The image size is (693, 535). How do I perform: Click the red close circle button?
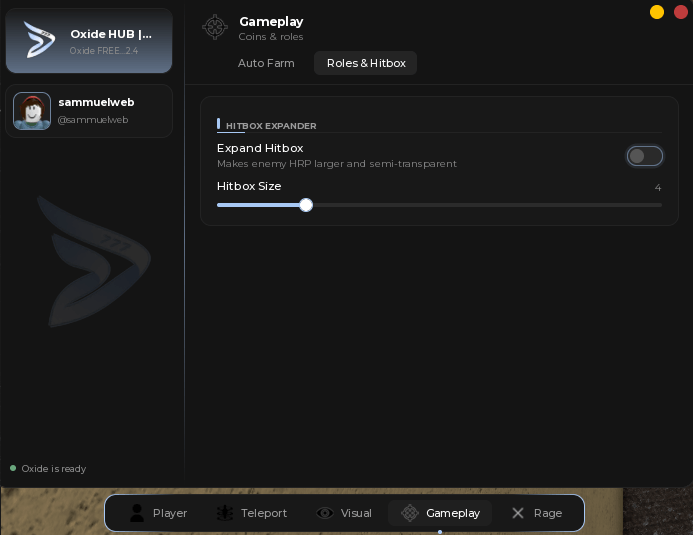click(x=681, y=12)
